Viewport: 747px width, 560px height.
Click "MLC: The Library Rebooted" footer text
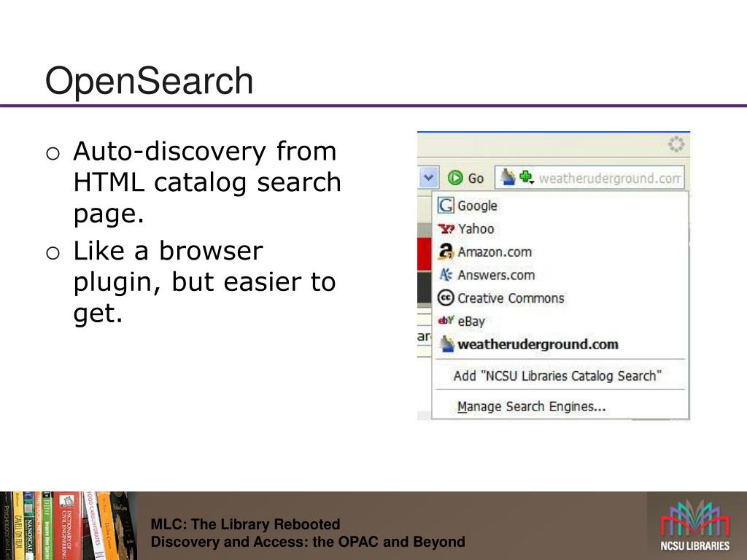pyautogui.click(x=245, y=524)
